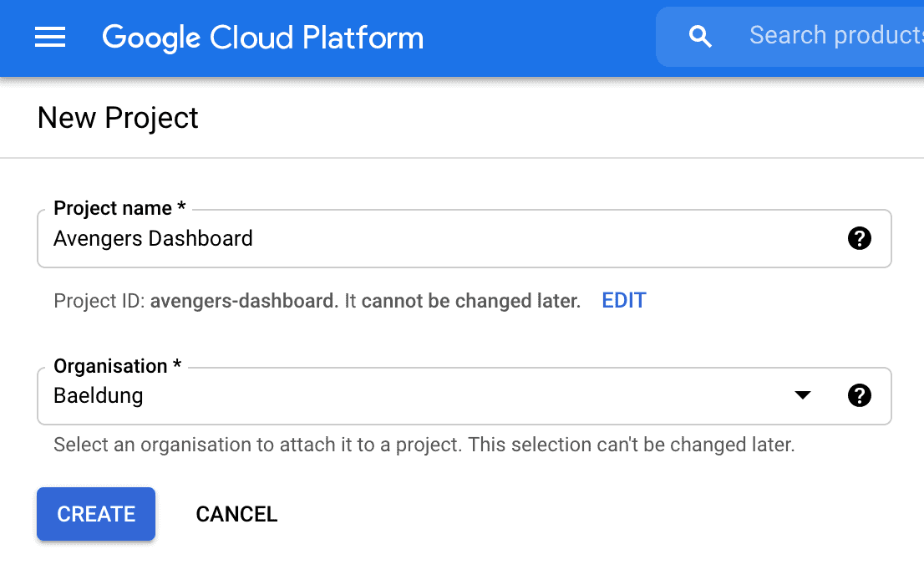924x580 pixels.
Task: Click the 'Avengers Dashboard' text in name field
Action: pyautogui.click(x=153, y=239)
